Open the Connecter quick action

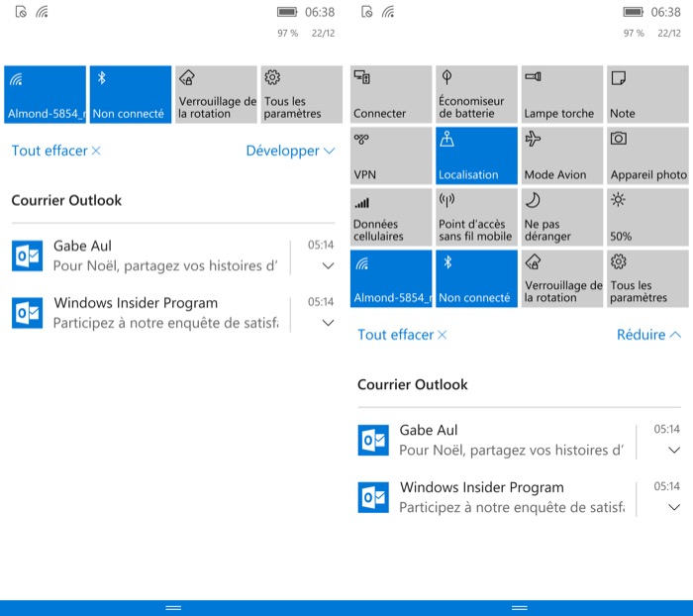(391, 94)
